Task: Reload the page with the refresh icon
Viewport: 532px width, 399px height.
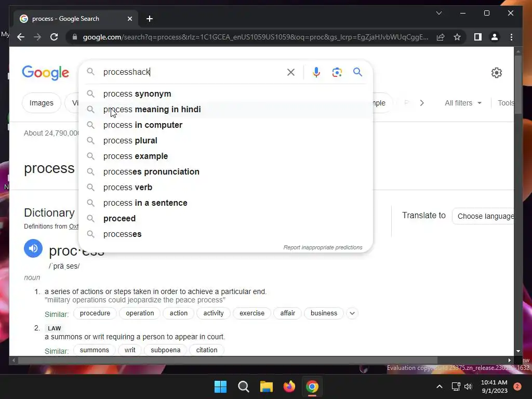Action: click(54, 37)
